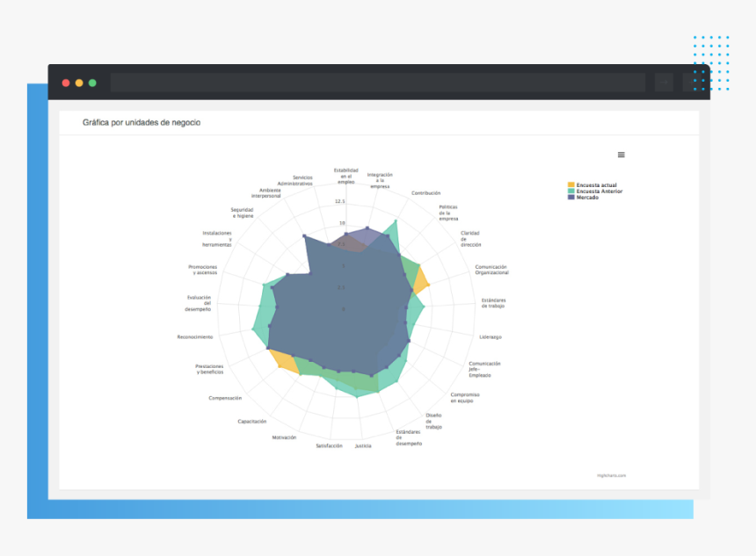Click the Estabilidad en el empleo axis label
Viewport: 756px width, 556px height.
point(346,177)
